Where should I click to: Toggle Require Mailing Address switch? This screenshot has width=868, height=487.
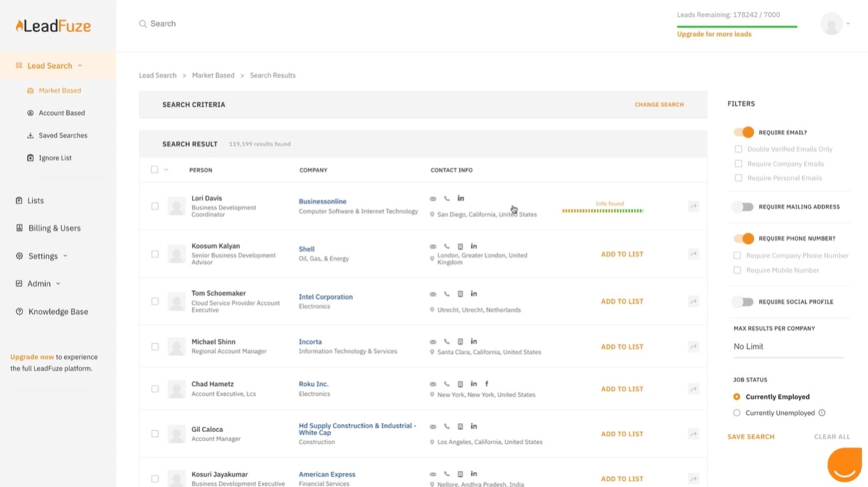(x=743, y=206)
